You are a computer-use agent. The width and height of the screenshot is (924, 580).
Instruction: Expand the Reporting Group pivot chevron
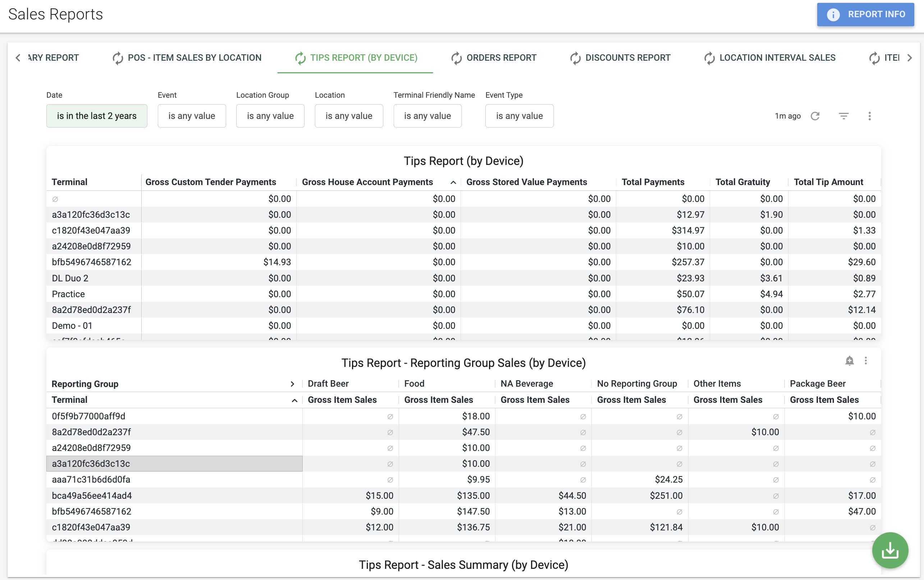point(292,384)
